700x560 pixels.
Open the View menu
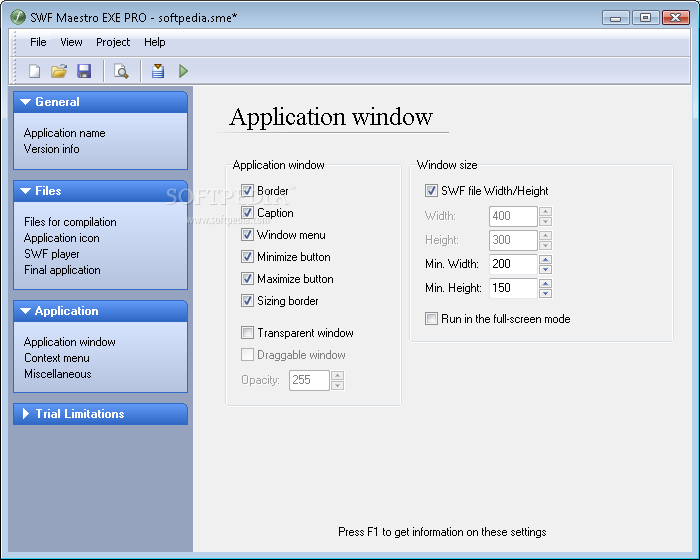tap(71, 42)
